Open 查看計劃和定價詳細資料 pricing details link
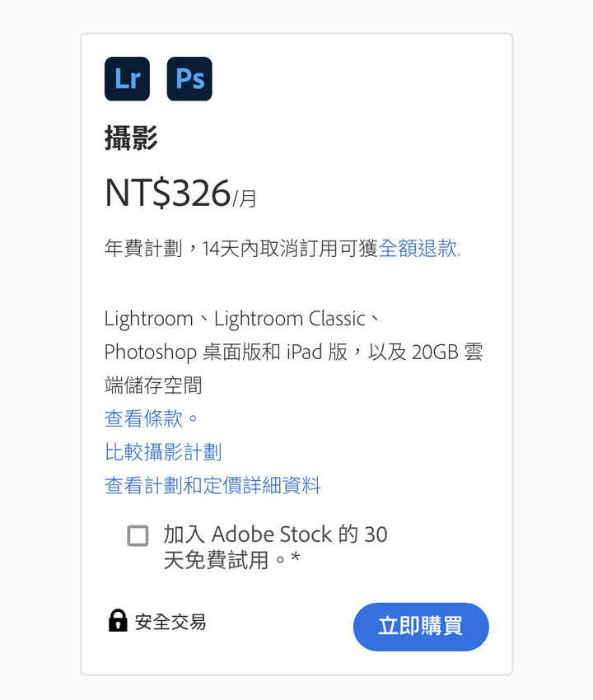Viewport: 593px width, 700px height. (x=212, y=485)
